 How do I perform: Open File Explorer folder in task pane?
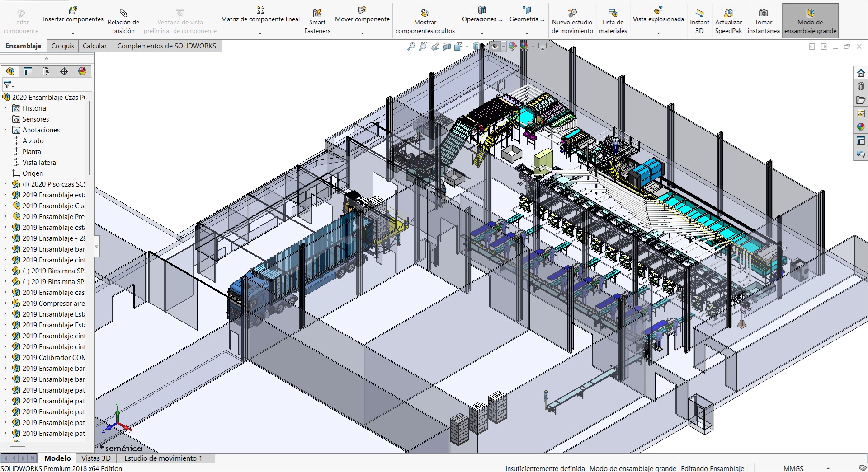pos(860,100)
